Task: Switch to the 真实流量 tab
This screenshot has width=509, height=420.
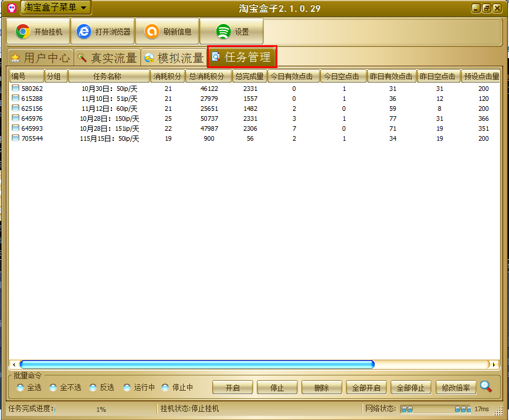Action: pyautogui.click(x=107, y=58)
